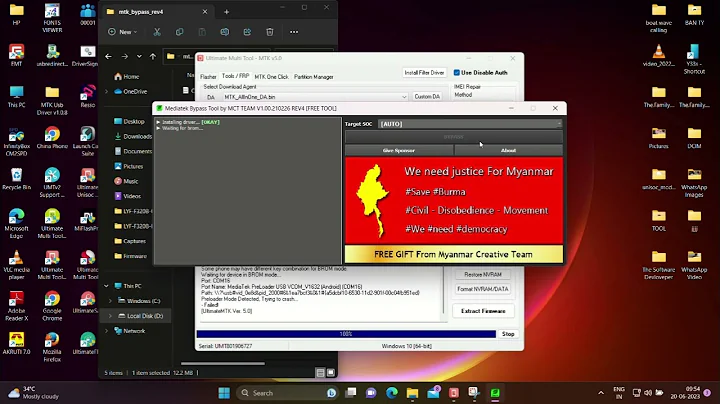The height and width of the screenshot is (404, 720).
Task: Click the 100% progress bar
Action: (346, 334)
